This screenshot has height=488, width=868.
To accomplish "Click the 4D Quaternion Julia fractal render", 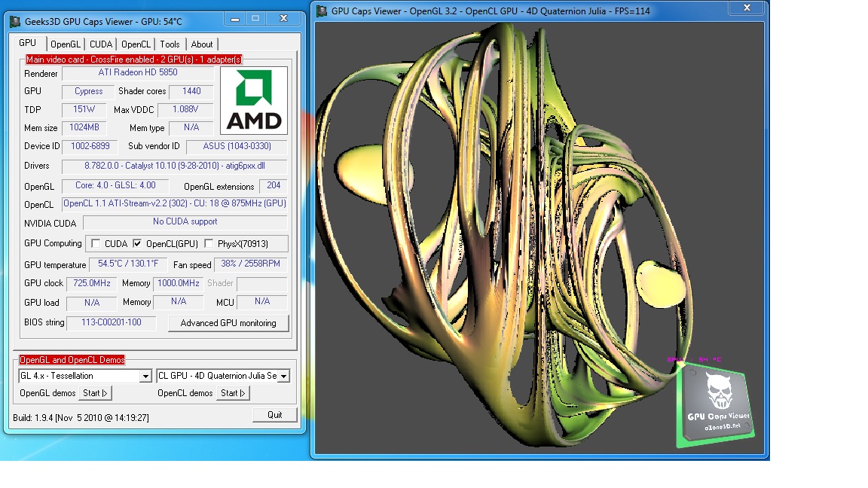I will [504, 235].
